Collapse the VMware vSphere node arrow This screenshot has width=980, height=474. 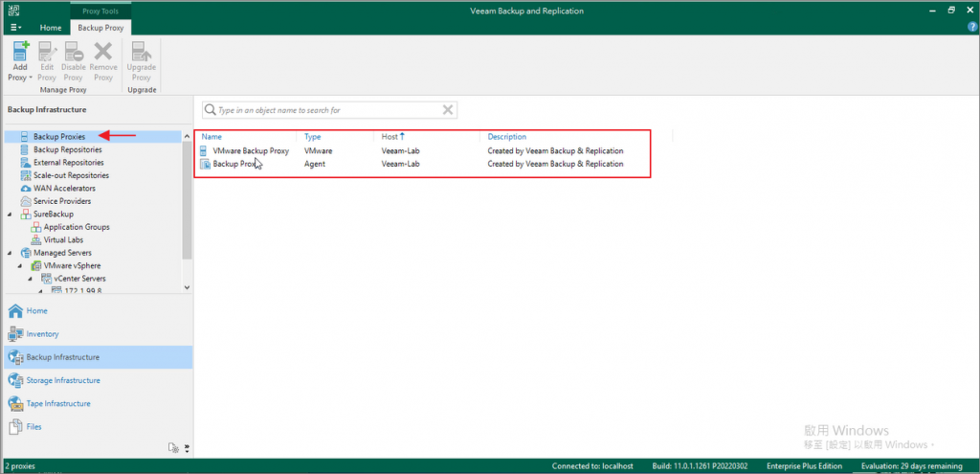(x=19, y=266)
